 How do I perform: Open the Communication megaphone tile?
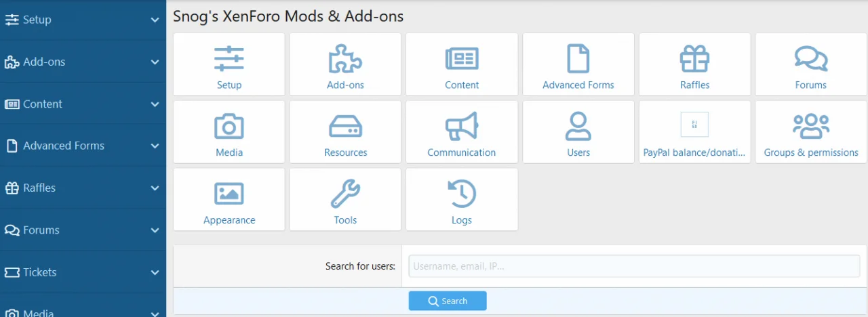pos(461,133)
